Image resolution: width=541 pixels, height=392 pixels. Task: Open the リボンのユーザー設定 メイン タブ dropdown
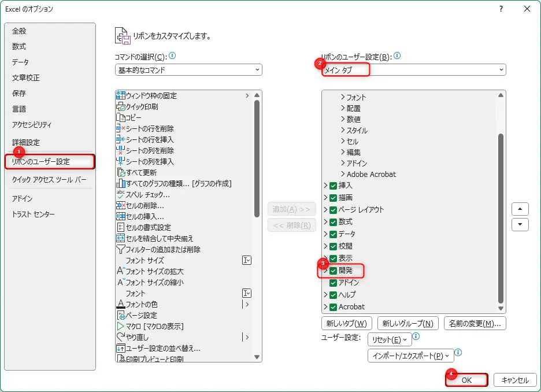pyautogui.click(x=413, y=70)
